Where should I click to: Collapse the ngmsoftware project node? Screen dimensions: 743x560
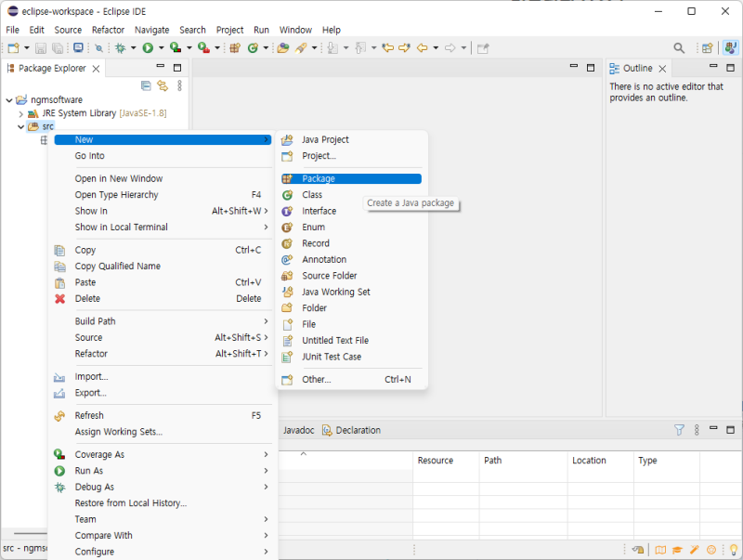coord(9,100)
